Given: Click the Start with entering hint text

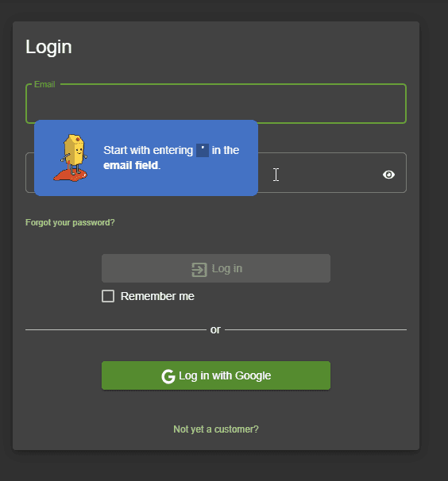Looking at the screenshot, I should tap(148, 150).
